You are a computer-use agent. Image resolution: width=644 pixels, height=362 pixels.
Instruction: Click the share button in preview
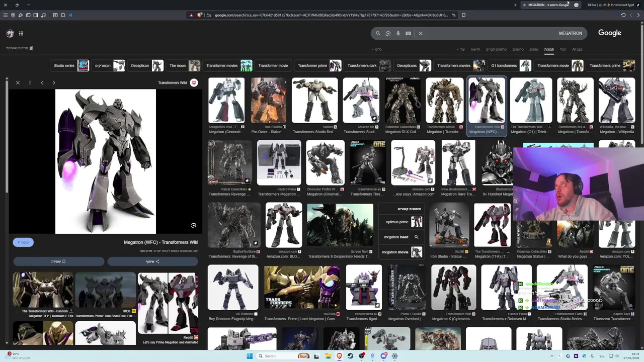click(x=153, y=261)
